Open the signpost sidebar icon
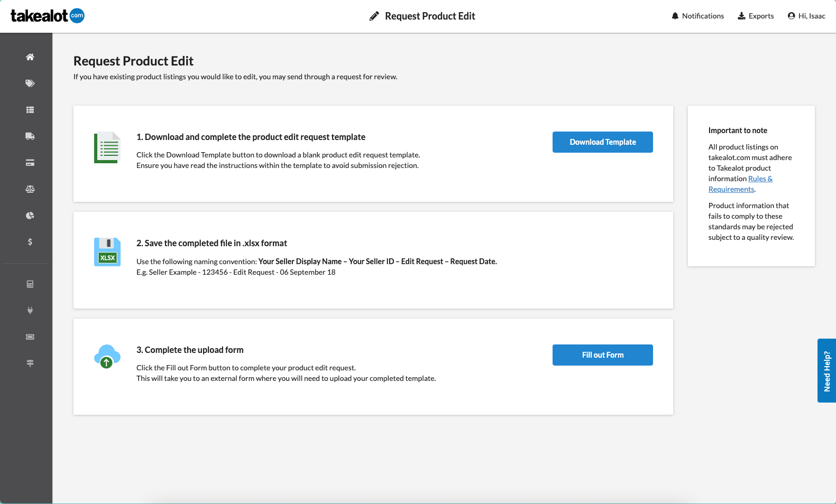This screenshot has width=836, height=504. pyautogui.click(x=30, y=363)
